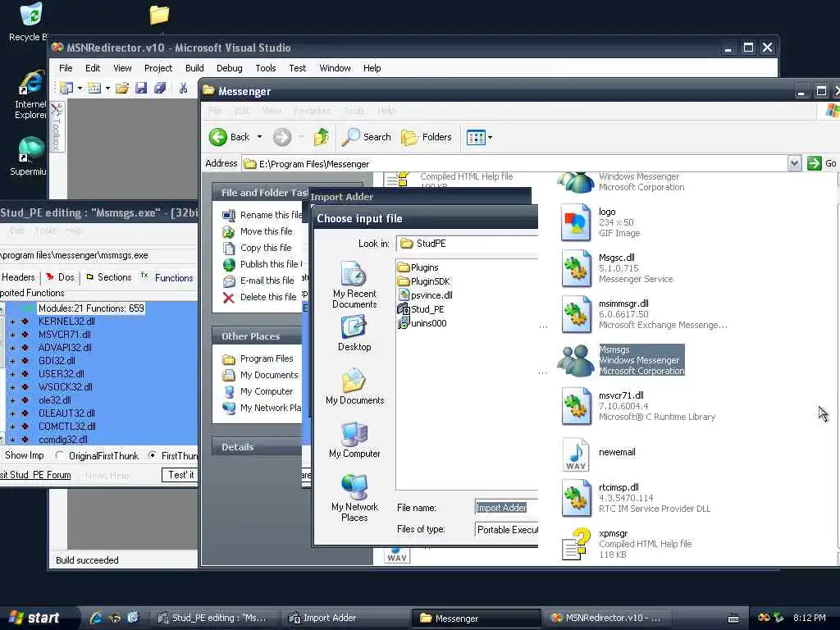Click My Network Places in file dialog
This screenshot has width=840, height=630.
(x=354, y=498)
